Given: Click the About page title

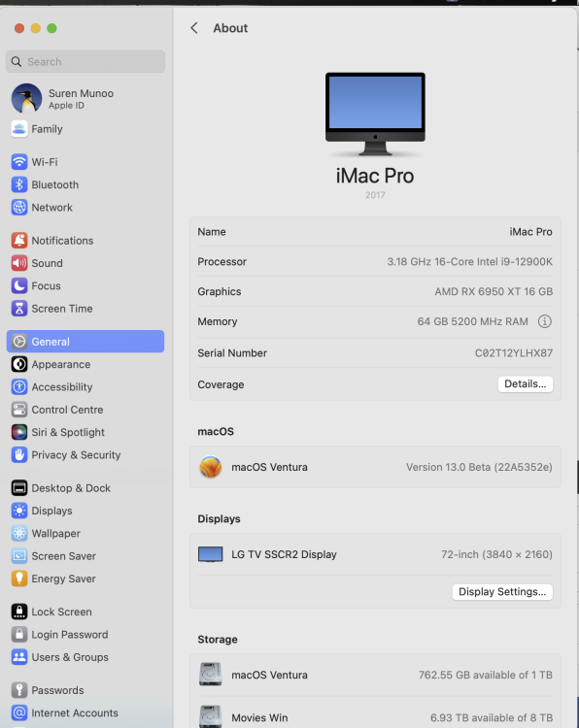Looking at the screenshot, I should coord(230,28).
